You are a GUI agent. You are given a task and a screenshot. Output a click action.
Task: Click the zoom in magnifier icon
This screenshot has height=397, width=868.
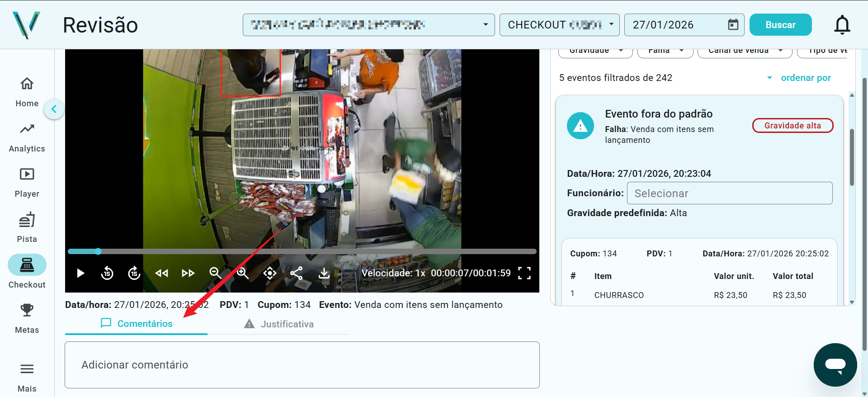pos(243,273)
